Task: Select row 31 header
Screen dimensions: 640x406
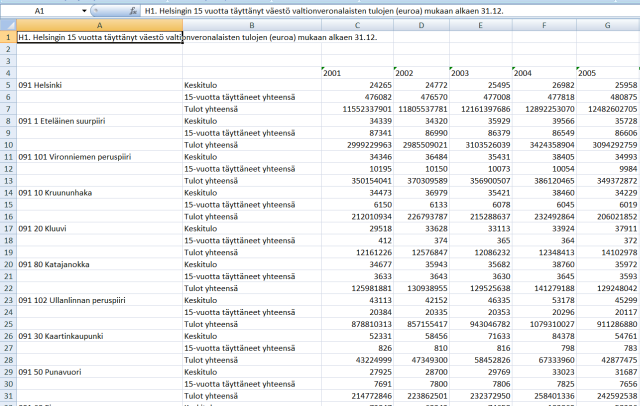Action: pyautogui.click(x=8, y=396)
